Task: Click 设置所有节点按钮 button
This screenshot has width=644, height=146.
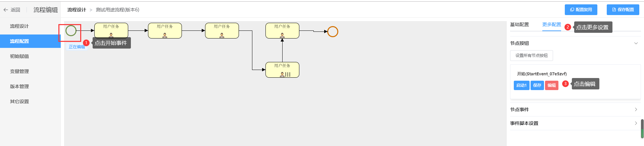Action: pos(531,56)
